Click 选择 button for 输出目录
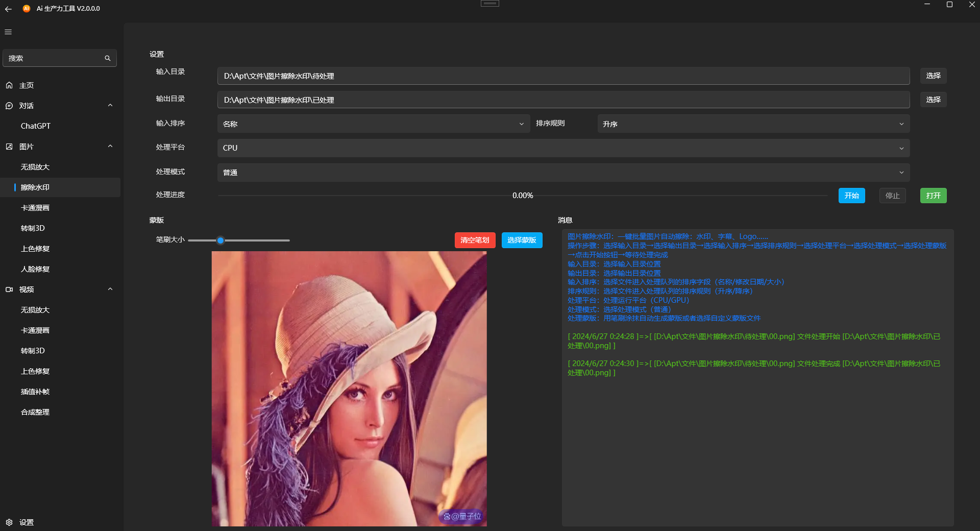The image size is (980, 531). [933, 100]
